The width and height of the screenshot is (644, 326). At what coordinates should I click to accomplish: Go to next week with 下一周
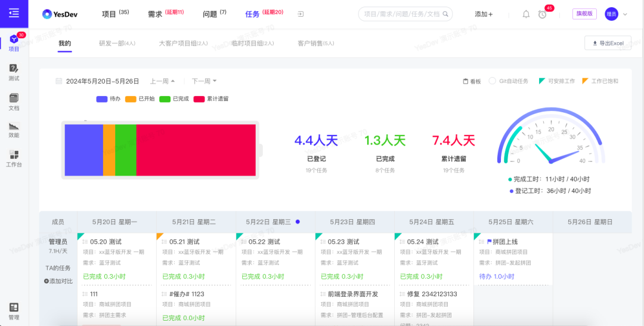coord(204,81)
